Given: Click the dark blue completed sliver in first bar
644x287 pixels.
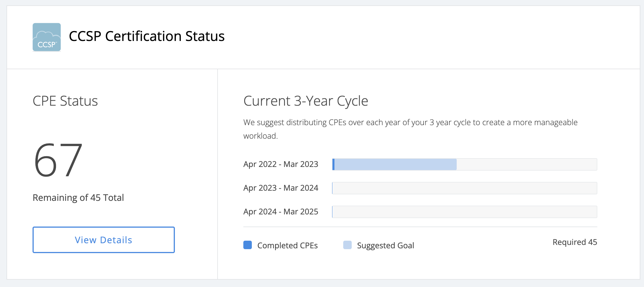Looking at the screenshot, I should (334, 164).
